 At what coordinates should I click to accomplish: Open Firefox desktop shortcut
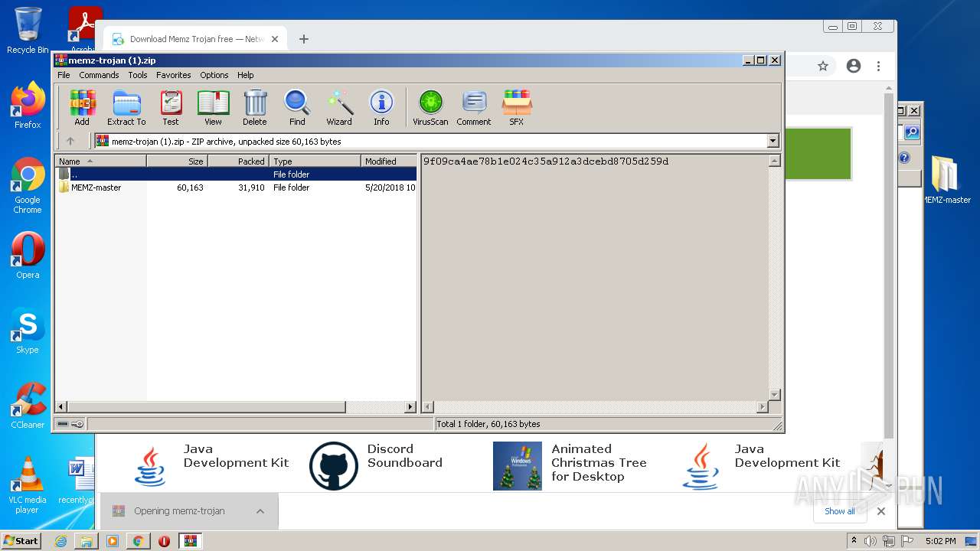pyautogui.click(x=28, y=106)
